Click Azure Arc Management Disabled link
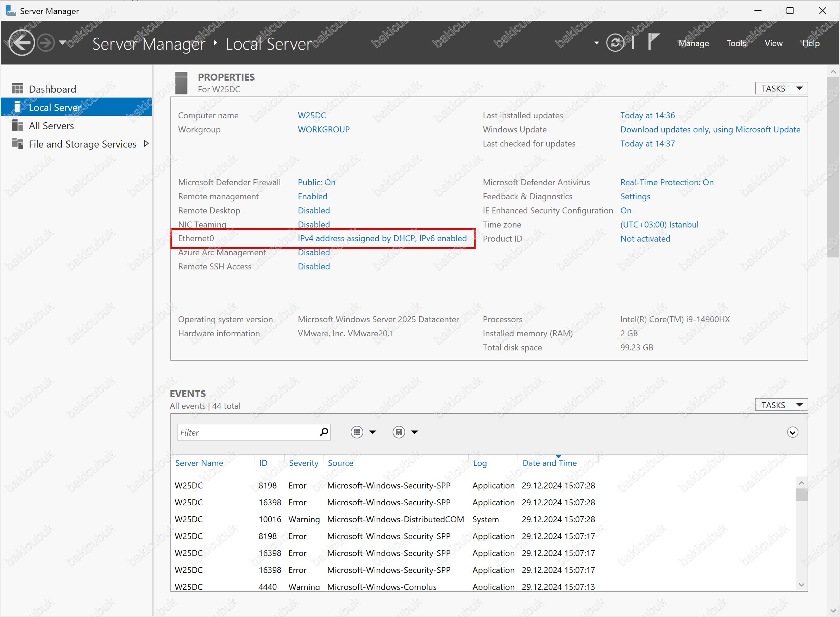The width and height of the screenshot is (840, 617). tap(314, 253)
